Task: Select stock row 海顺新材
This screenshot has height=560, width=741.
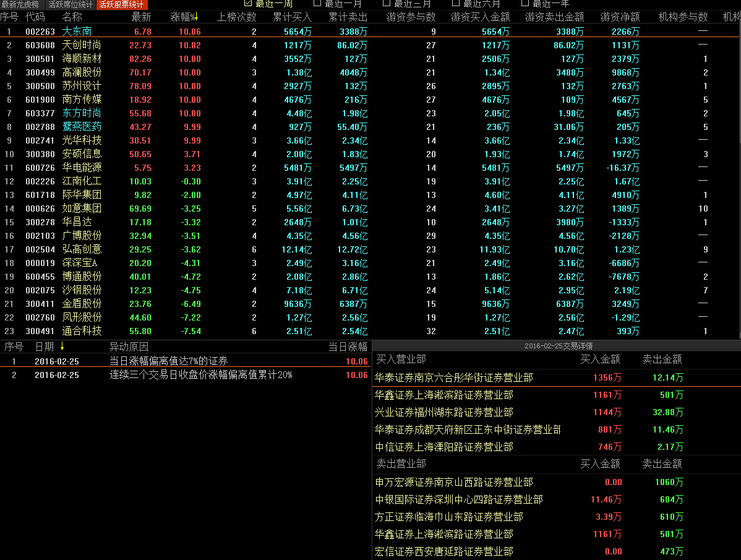Action: coord(369,59)
